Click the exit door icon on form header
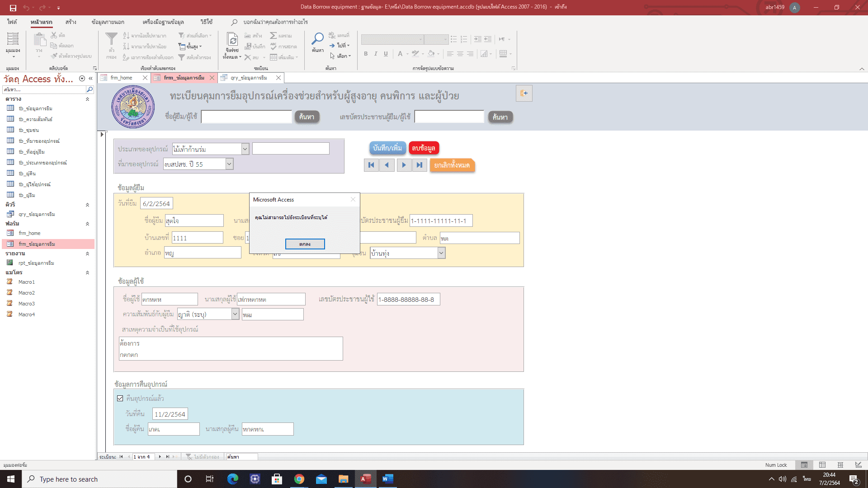Viewport: 868px width, 488px height. 524,93
